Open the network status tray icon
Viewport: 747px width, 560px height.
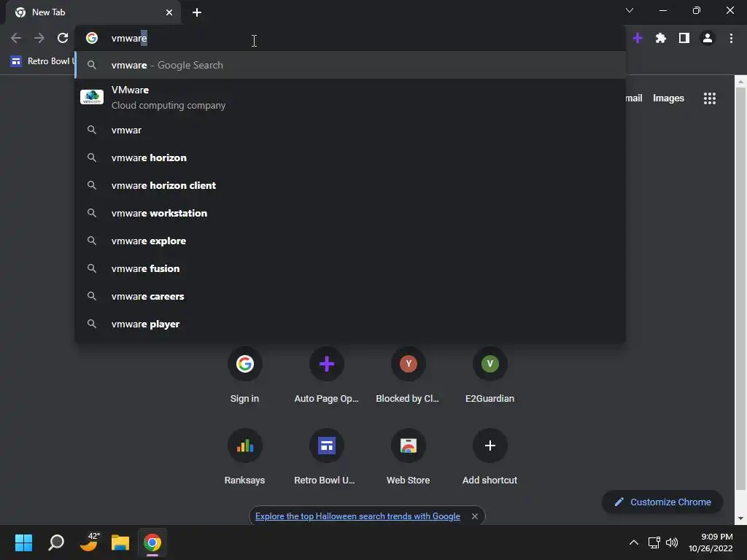pos(654,542)
